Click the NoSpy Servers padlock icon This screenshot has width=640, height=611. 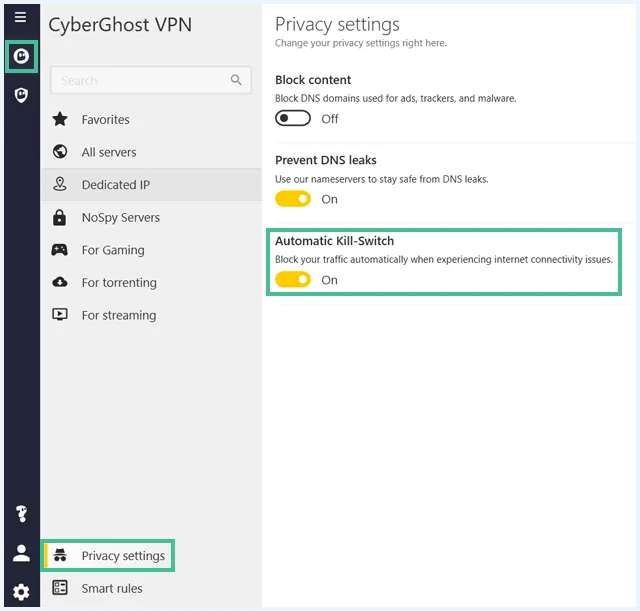point(60,217)
